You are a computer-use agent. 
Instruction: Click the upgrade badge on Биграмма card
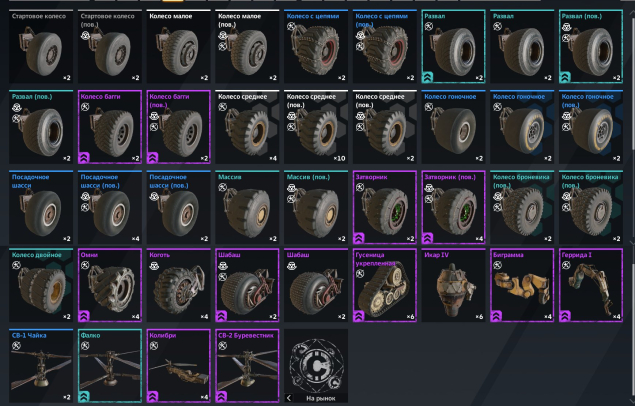click(x=496, y=316)
